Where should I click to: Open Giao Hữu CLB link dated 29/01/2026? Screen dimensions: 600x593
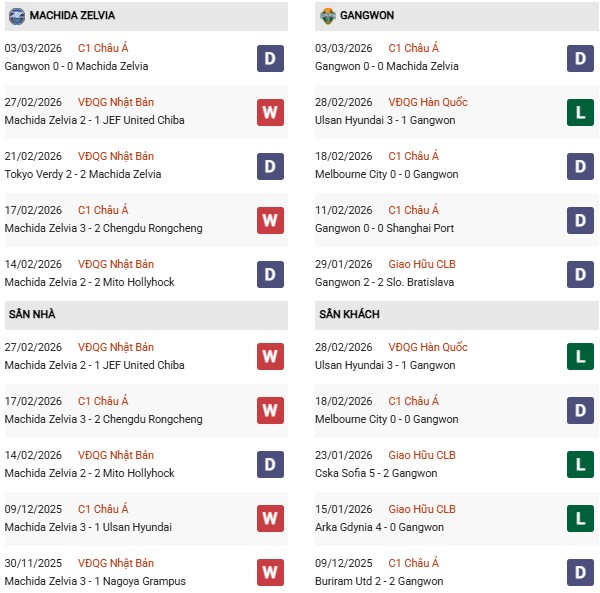pos(424,264)
